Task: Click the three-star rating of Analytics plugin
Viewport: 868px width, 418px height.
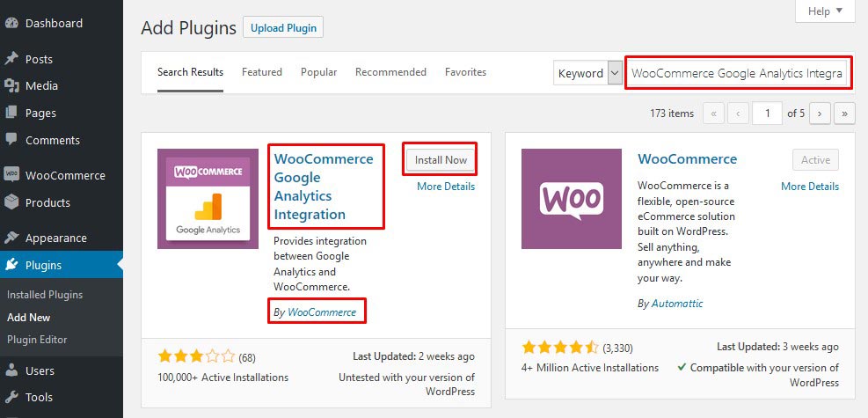Action: tap(196, 356)
